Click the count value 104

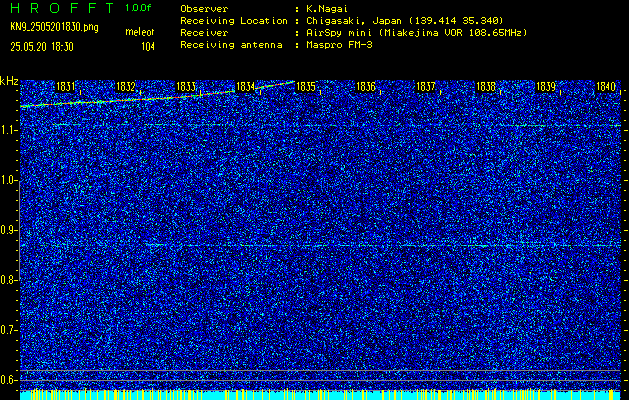point(148,47)
